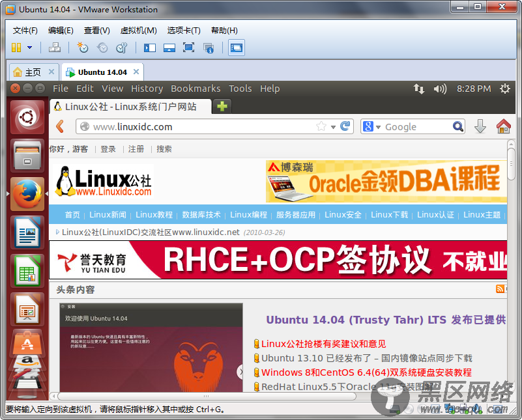
Task: Open the Ubuntu system power gear menu
Action: [505, 89]
